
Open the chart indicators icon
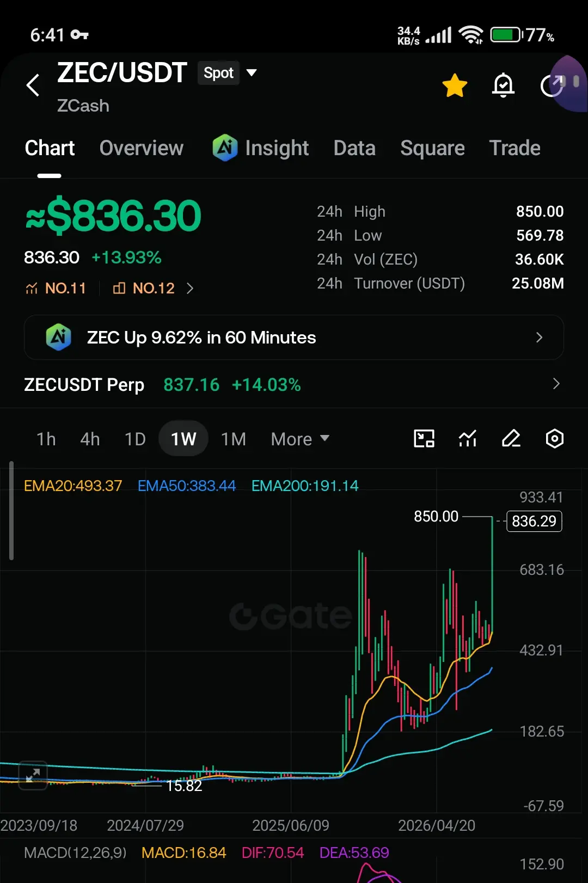point(468,438)
